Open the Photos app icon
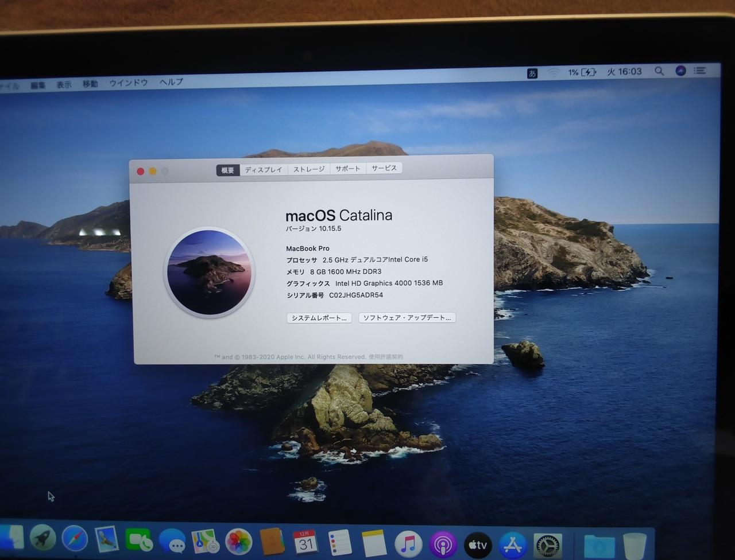The width and height of the screenshot is (735, 560). tap(238, 542)
